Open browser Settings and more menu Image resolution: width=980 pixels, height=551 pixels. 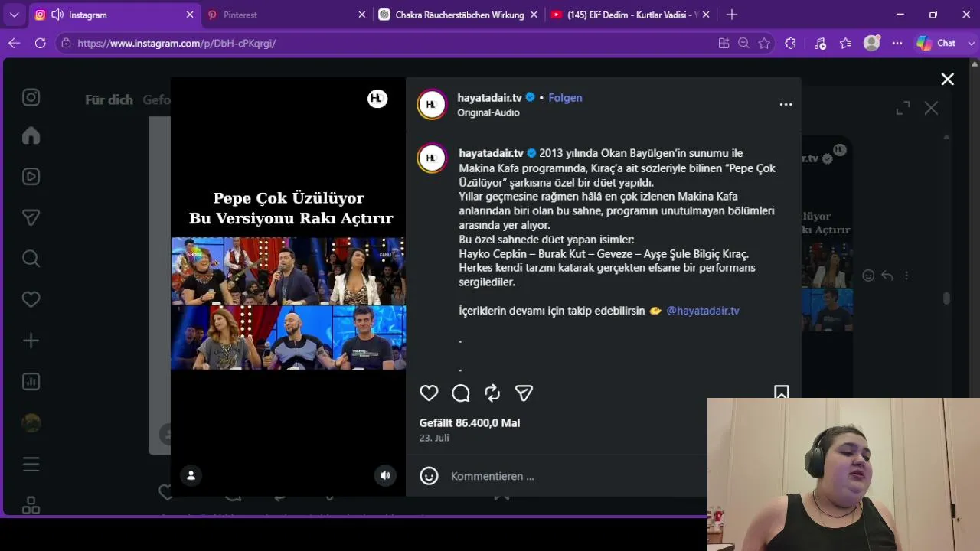click(x=897, y=44)
